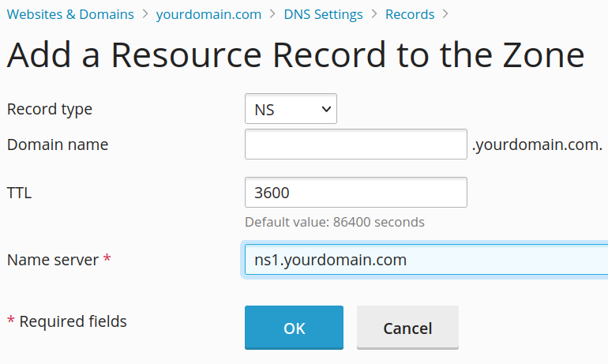Image resolution: width=608 pixels, height=364 pixels.
Task: Return to the Records breadcrumb page
Action: pyautogui.click(x=410, y=14)
